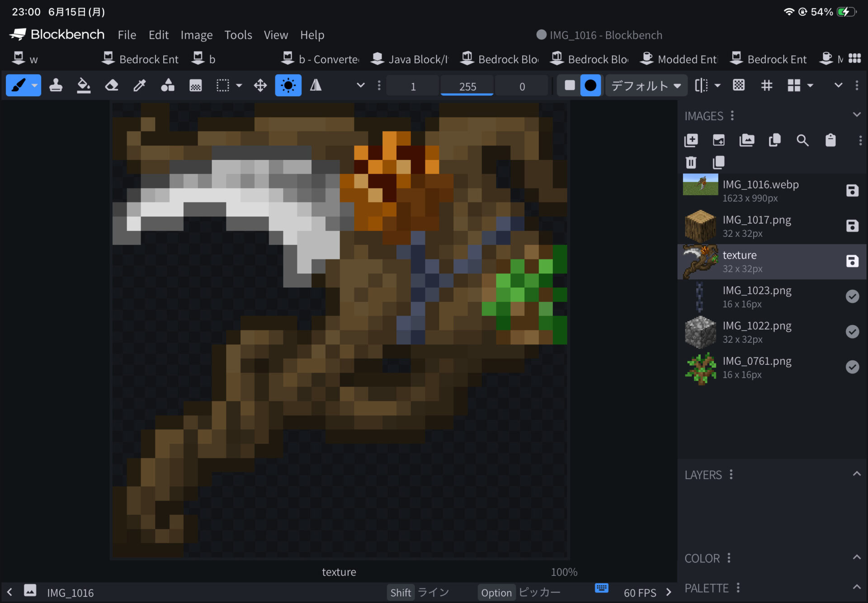Open the Tools menu
Screen dimensions: 868x603
[238, 35]
